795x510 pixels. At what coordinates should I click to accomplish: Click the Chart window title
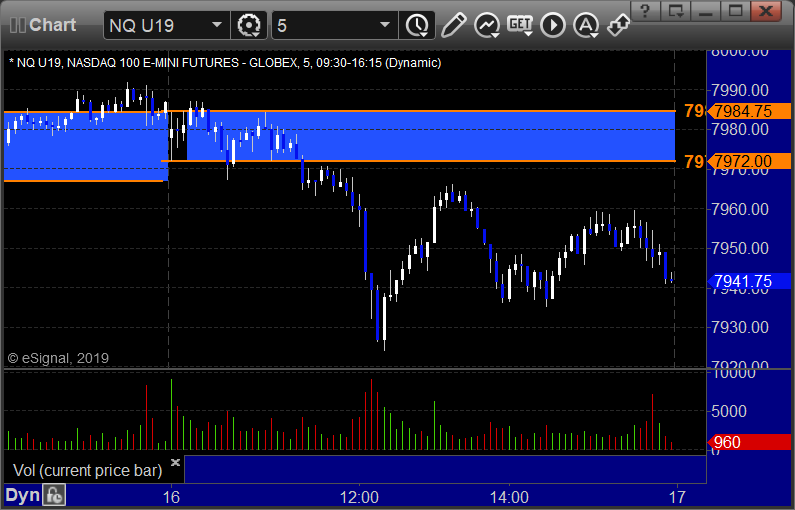(52, 25)
